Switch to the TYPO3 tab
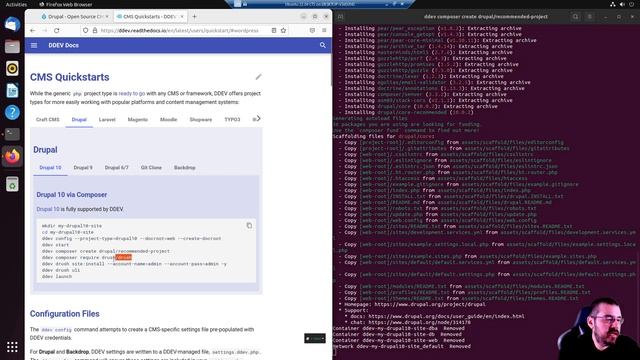 click(232, 120)
